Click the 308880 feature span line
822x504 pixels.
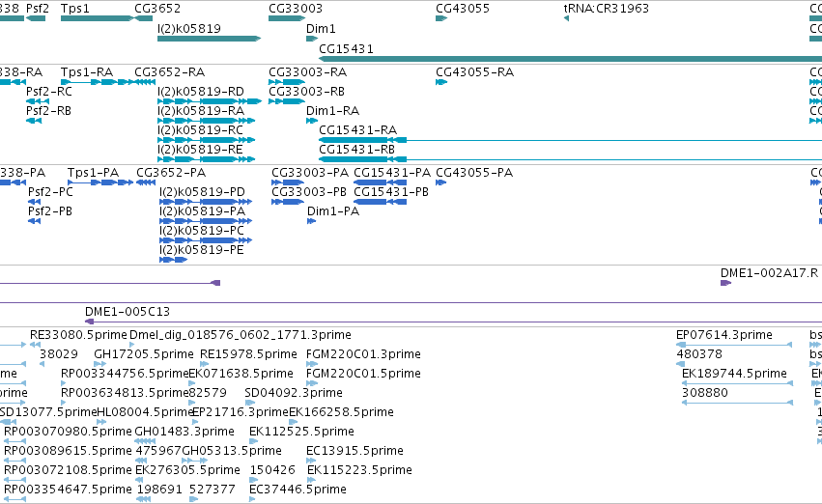click(737, 403)
